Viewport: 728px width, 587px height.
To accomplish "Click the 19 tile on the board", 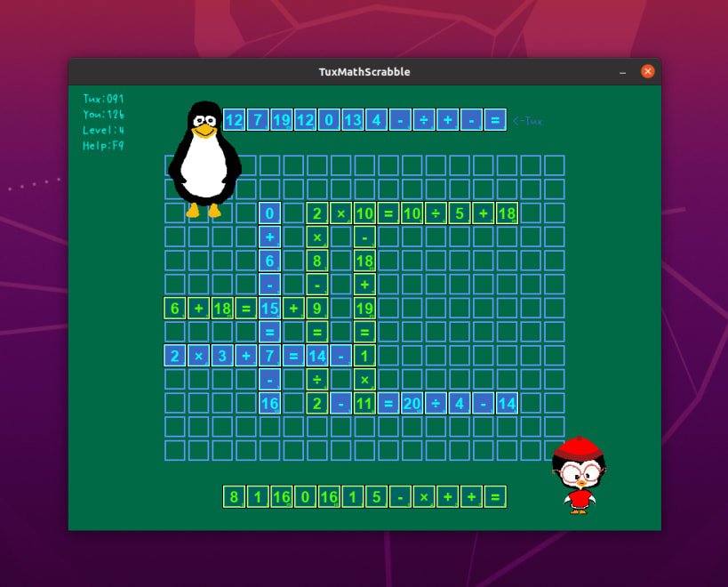I will point(364,308).
